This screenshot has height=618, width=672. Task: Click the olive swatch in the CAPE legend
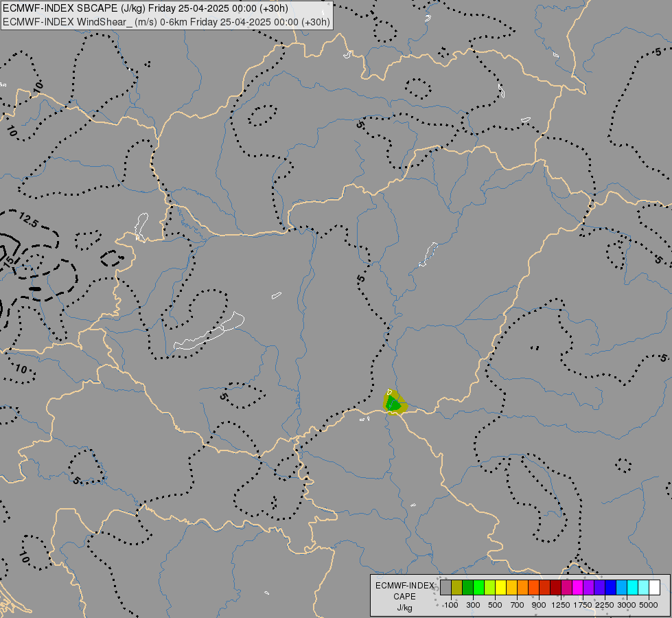click(x=457, y=588)
